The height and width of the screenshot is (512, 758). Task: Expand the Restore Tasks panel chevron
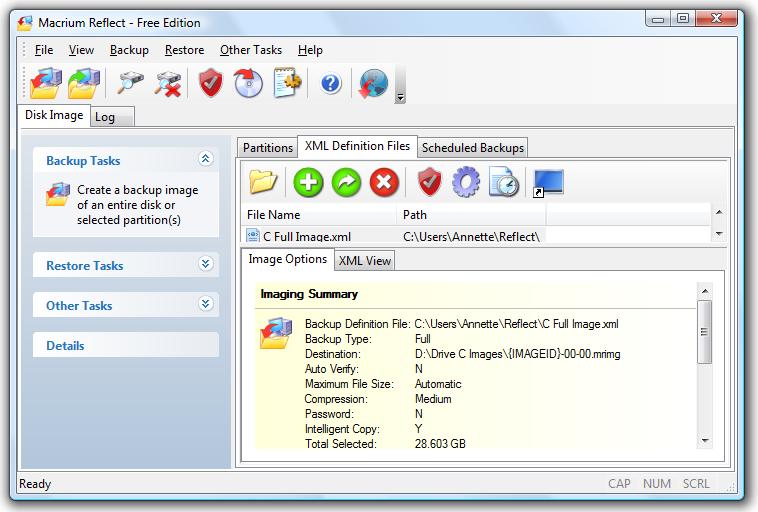(205, 263)
